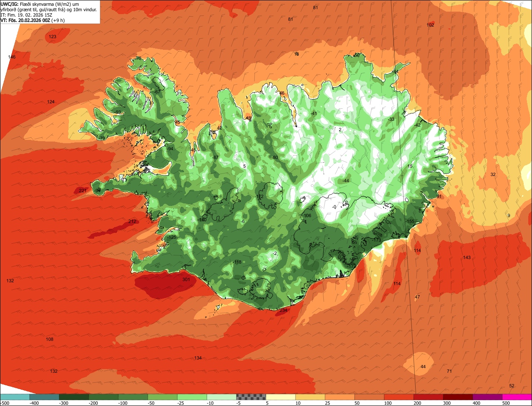
Task: Click the crimson 200 legend swatch
Action: [x=429, y=396]
